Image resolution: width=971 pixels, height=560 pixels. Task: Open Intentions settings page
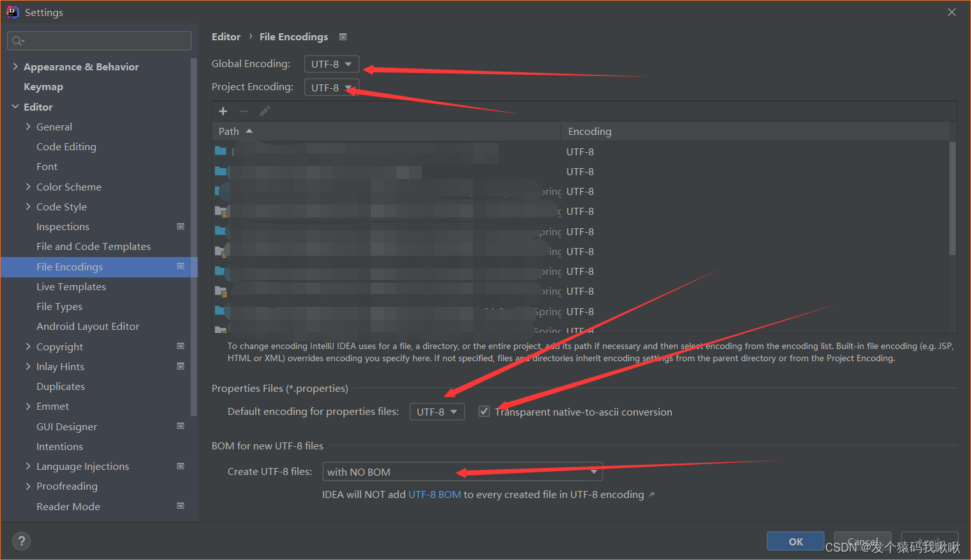59,446
